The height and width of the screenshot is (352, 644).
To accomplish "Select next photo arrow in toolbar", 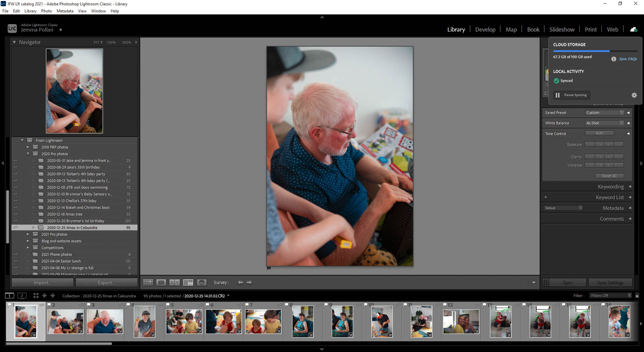I will pos(249,282).
